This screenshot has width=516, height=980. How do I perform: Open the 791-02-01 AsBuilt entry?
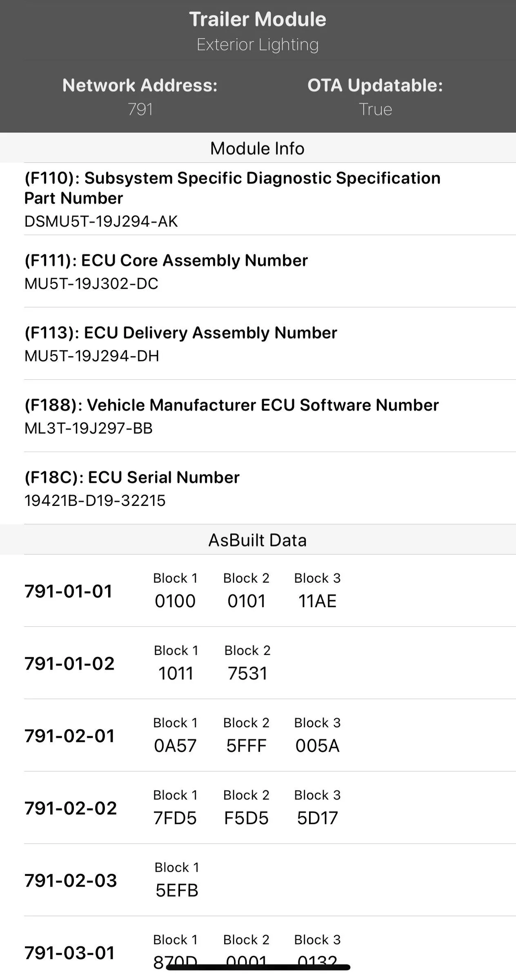69,736
